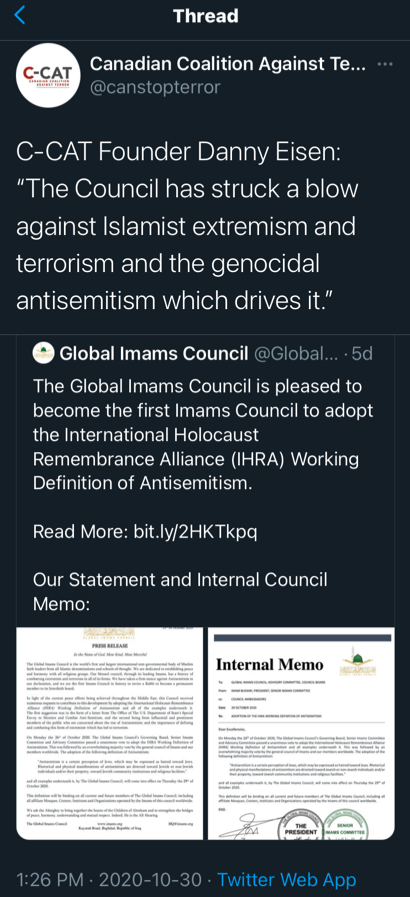Screen dimensions: 410x897
Task: View the Internal Memo image thumbnail
Action: pos(301,733)
